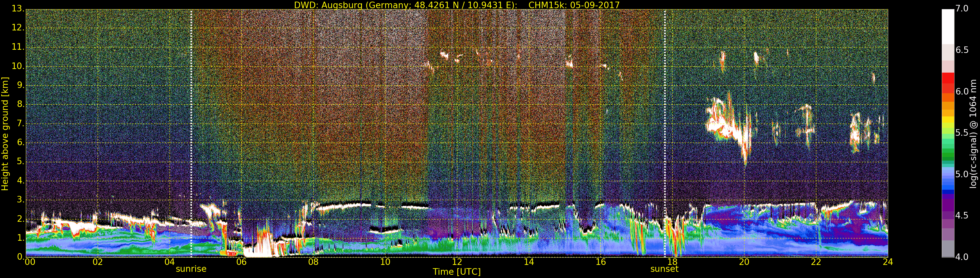Click the colorbar tick value "6.5"

pyautogui.click(x=962, y=50)
